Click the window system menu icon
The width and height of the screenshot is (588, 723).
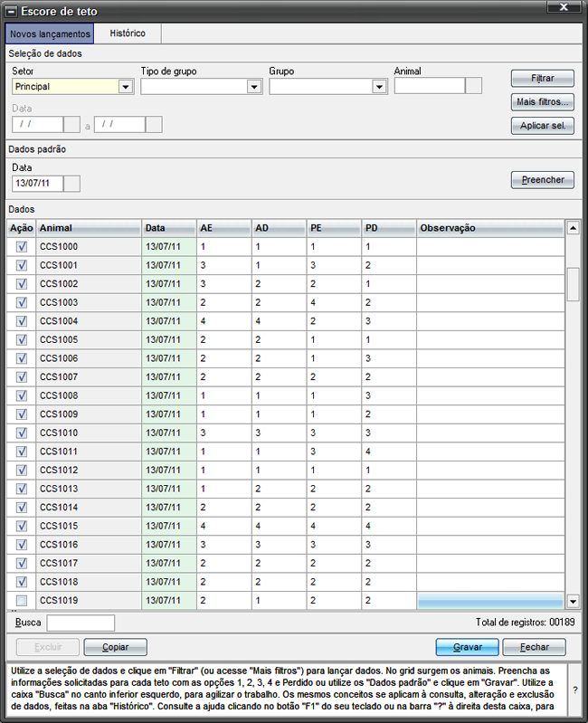[x=11, y=12]
